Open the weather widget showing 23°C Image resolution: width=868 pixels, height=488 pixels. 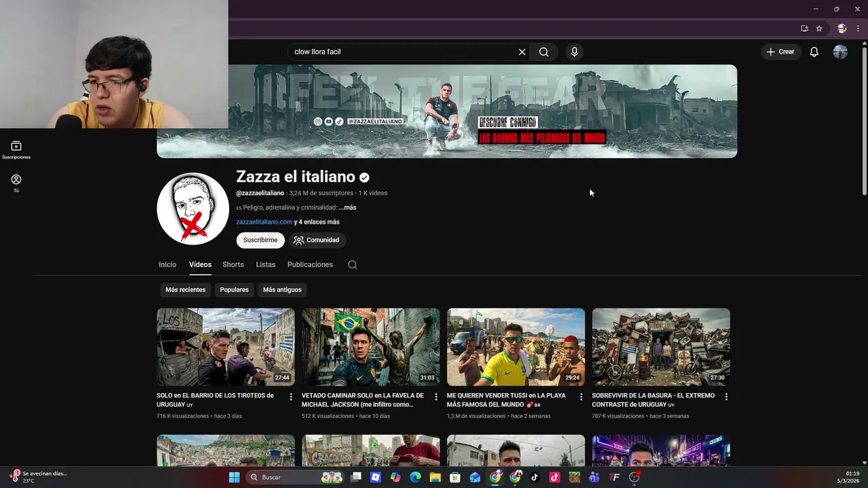click(39, 477)
